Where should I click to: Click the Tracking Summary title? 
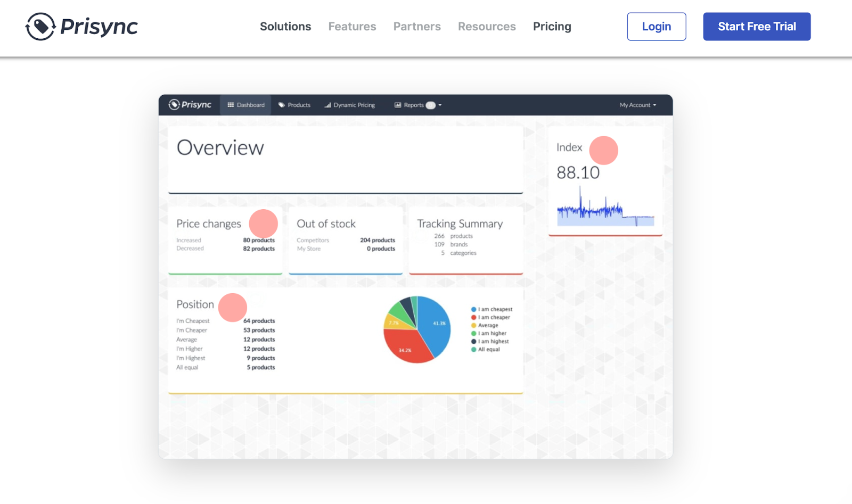[x=460, y=224]
